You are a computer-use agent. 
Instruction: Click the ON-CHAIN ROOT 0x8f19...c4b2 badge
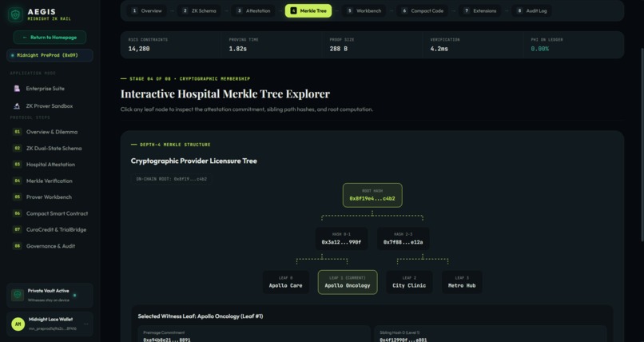171,179
